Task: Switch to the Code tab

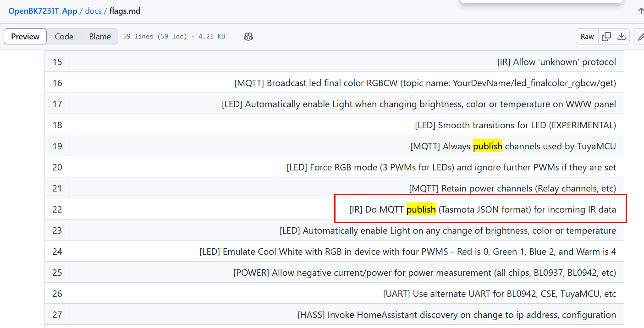Action: 64,37
